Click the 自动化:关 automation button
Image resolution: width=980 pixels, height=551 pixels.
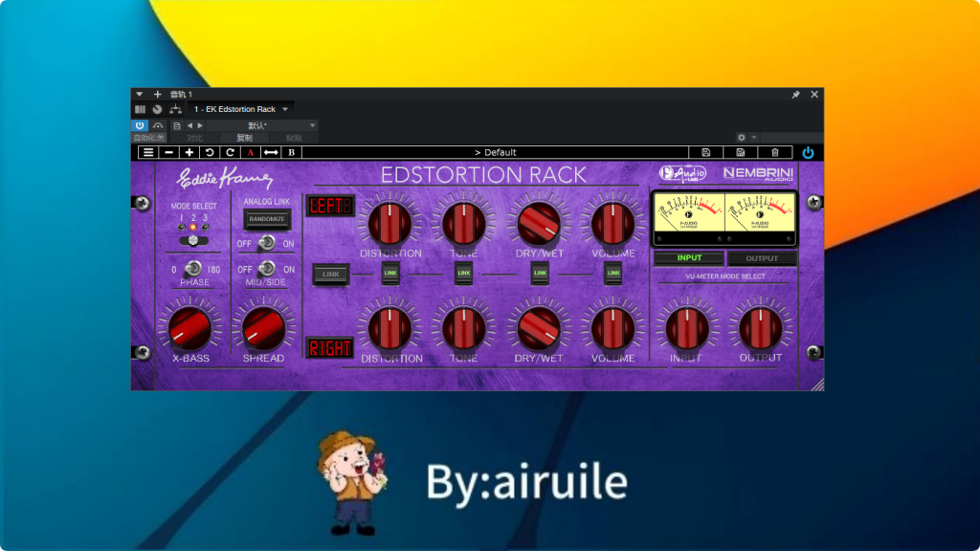pos(148,138)
